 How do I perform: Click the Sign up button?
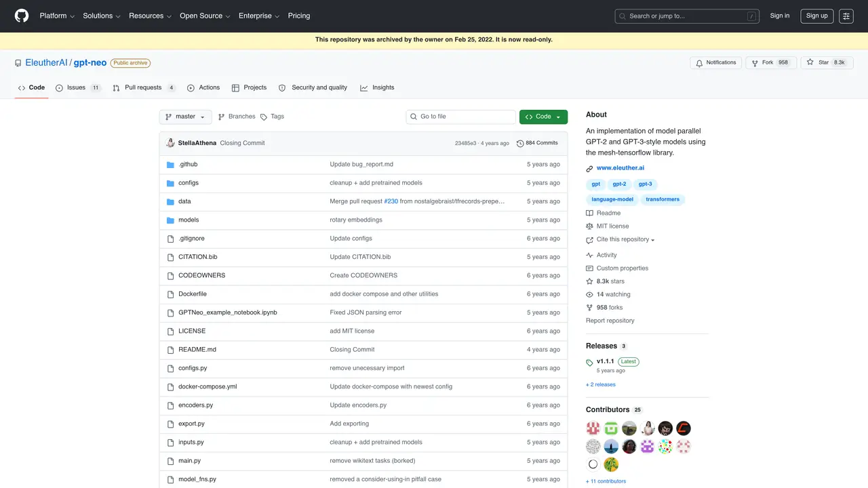click(x=816, y=16)
